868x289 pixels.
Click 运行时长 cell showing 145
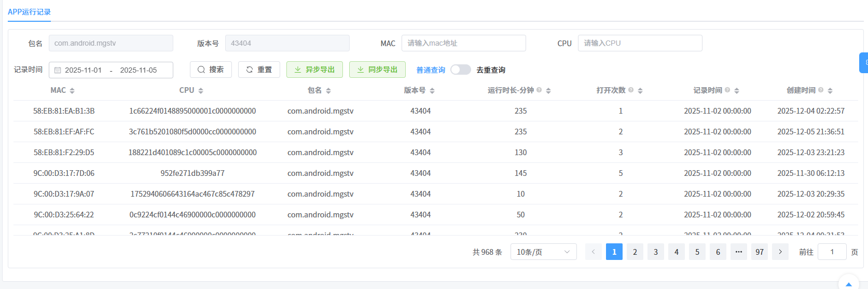[x=520, y=173]
